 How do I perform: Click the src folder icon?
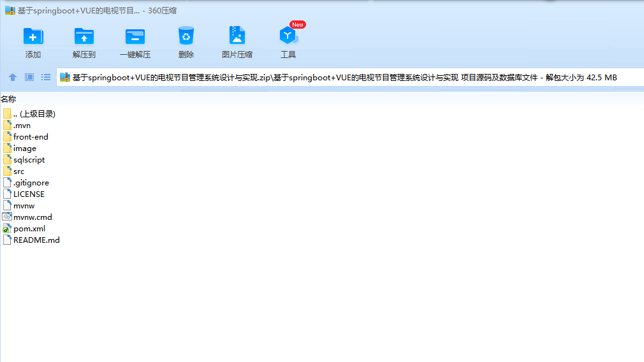(7, 171)
